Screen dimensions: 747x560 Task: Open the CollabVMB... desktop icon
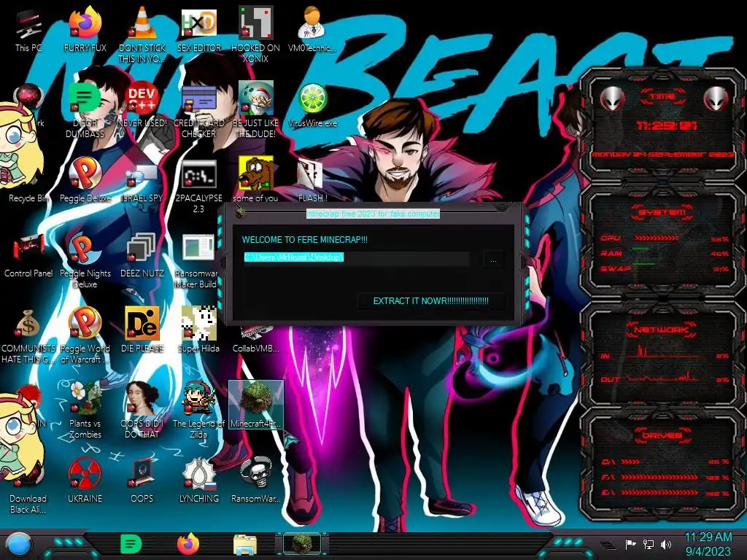pyautogui.click(x=255, y=341)
